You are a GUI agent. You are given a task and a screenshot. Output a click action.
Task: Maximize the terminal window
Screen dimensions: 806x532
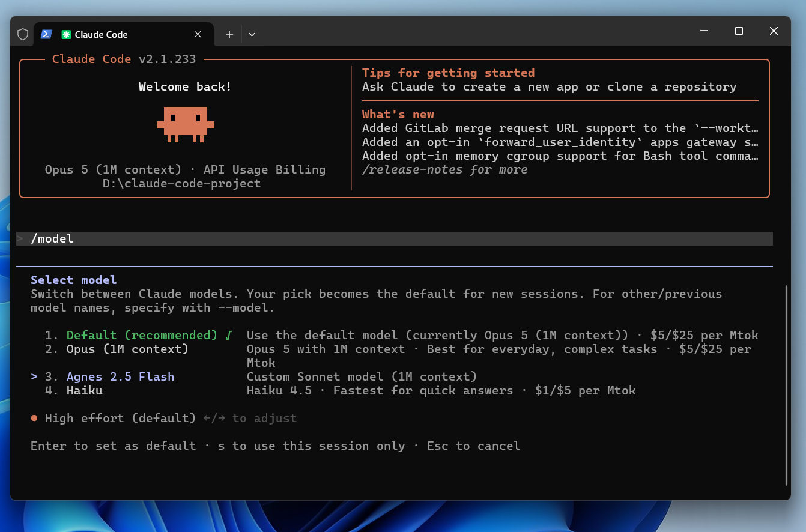[x=739, y=31]
